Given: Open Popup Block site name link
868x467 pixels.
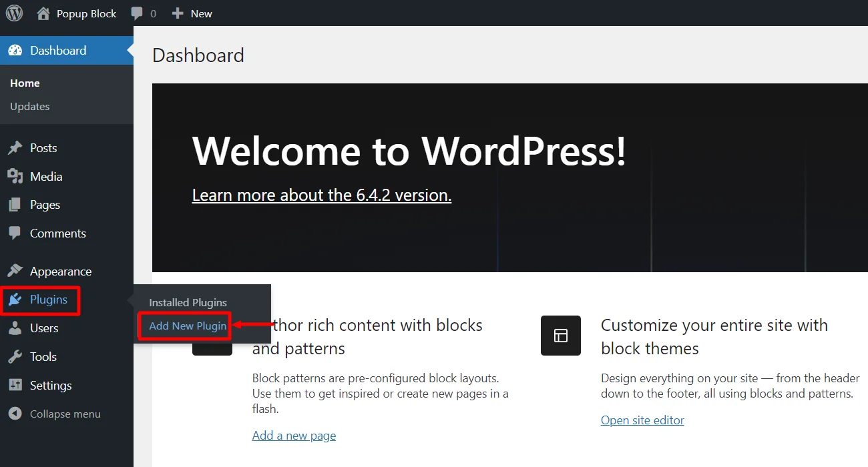Looking at the screenshot, I should pos(87,13).
